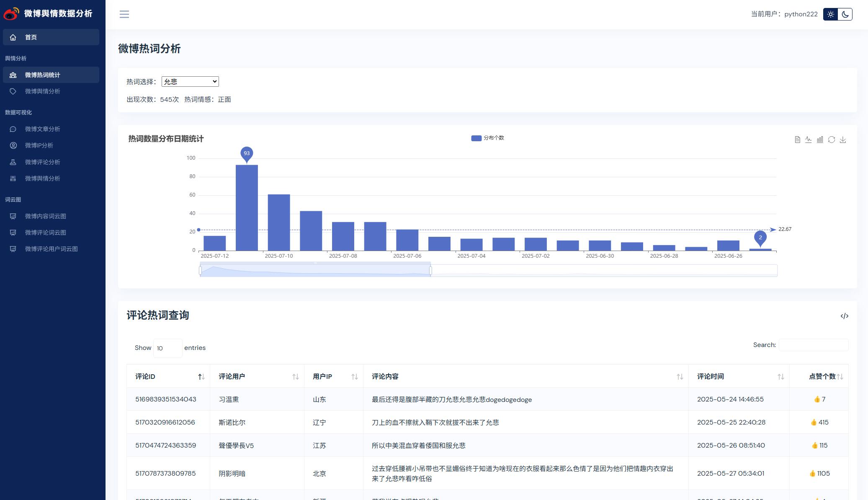Open the hamburger sidebar menu icon
This screenshot has height=500, width=868.
(124, 14)
